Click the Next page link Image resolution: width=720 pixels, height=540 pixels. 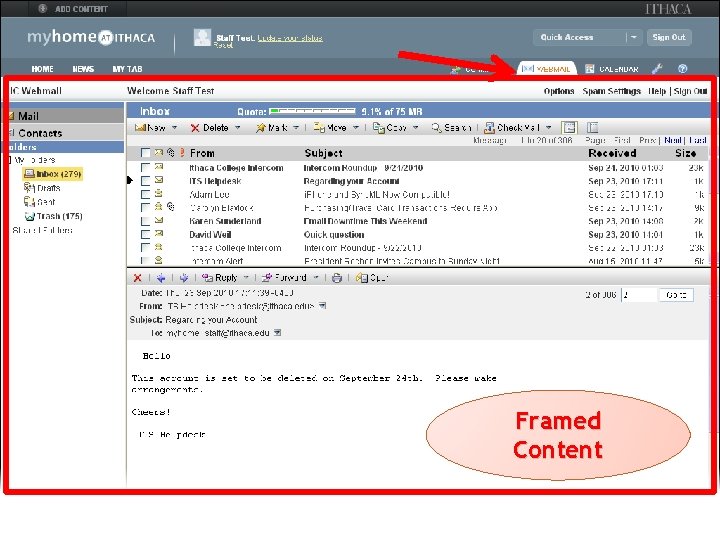click(673, 140)
